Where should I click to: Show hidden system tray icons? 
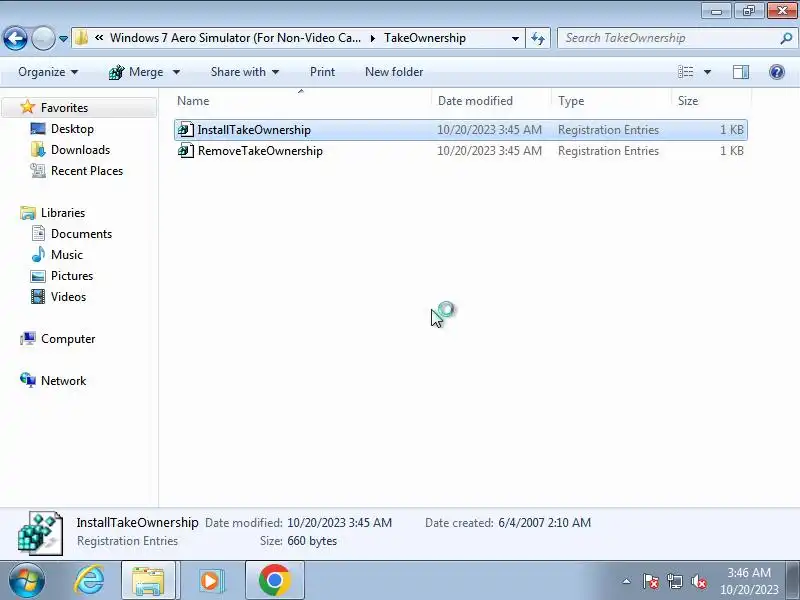[627, 581]
